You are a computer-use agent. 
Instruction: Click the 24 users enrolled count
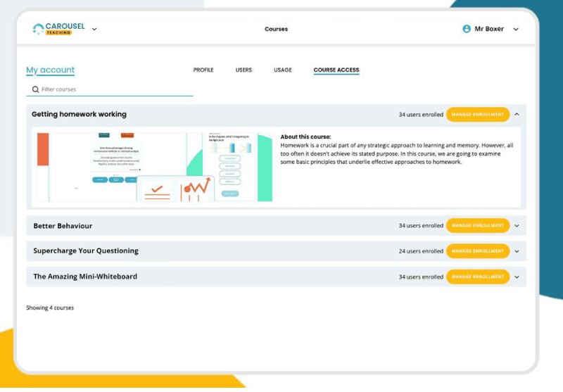tap(421, 251)
